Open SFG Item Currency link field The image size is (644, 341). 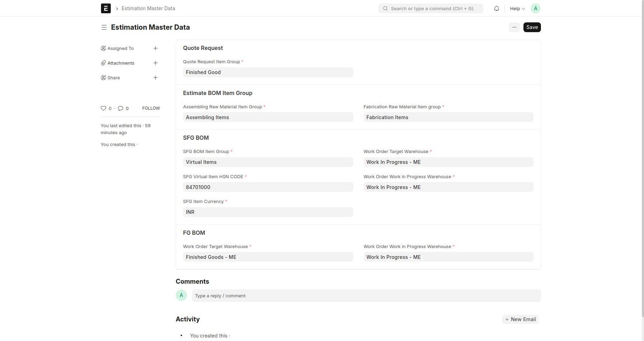point(268,212)
